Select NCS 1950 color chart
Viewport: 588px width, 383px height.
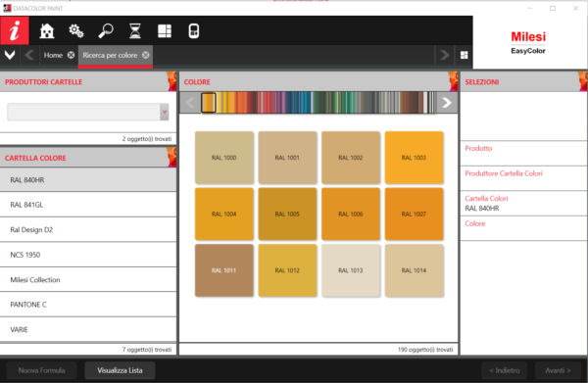click(88, 255)
